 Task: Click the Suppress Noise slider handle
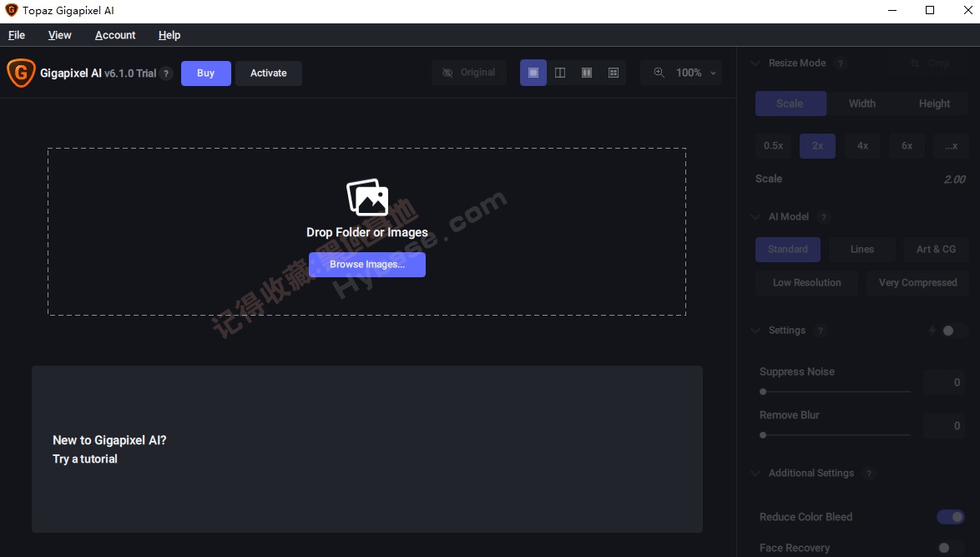click(x=762, y=392)
